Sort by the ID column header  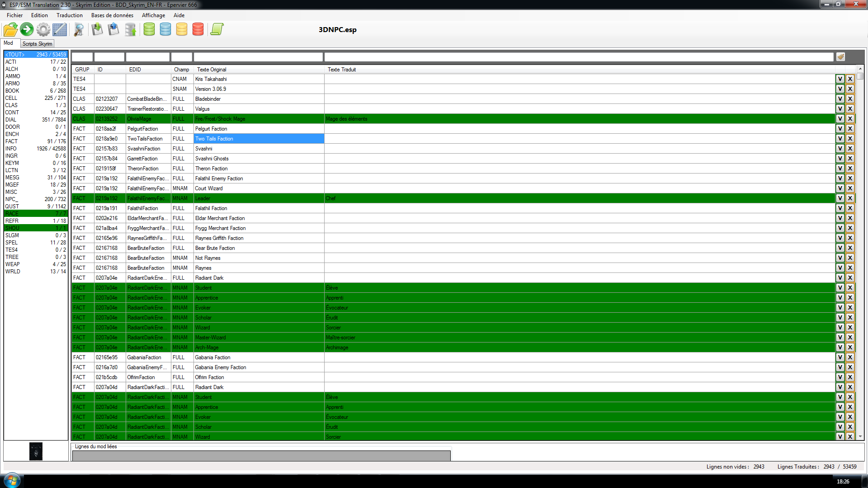pos(110,70)
